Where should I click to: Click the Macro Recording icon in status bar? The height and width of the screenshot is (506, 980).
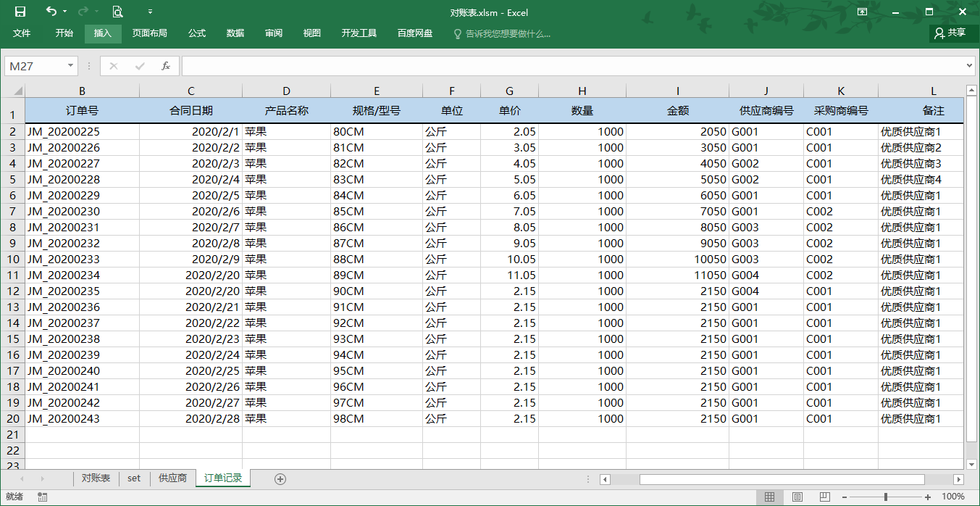[x=41, y=497]
